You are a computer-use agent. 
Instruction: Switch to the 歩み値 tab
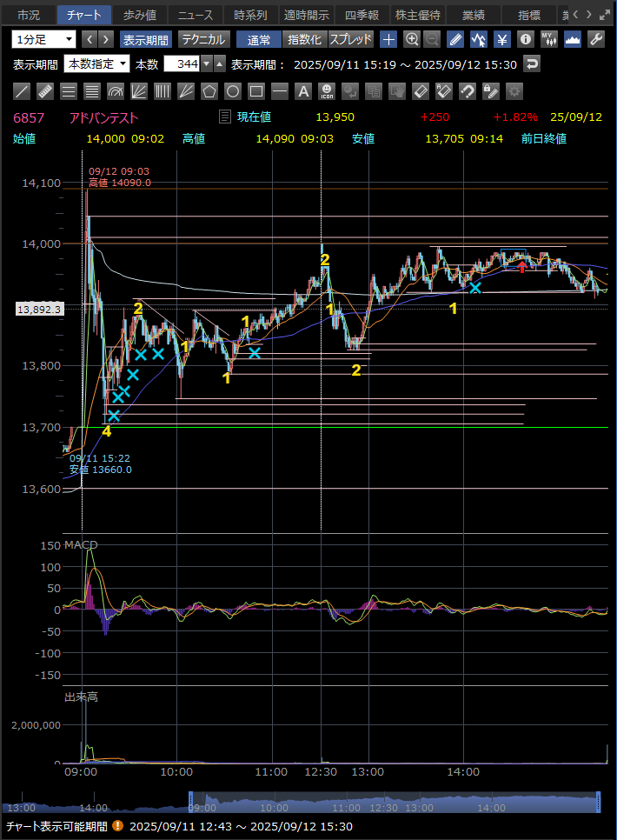[x=140, y=15]
